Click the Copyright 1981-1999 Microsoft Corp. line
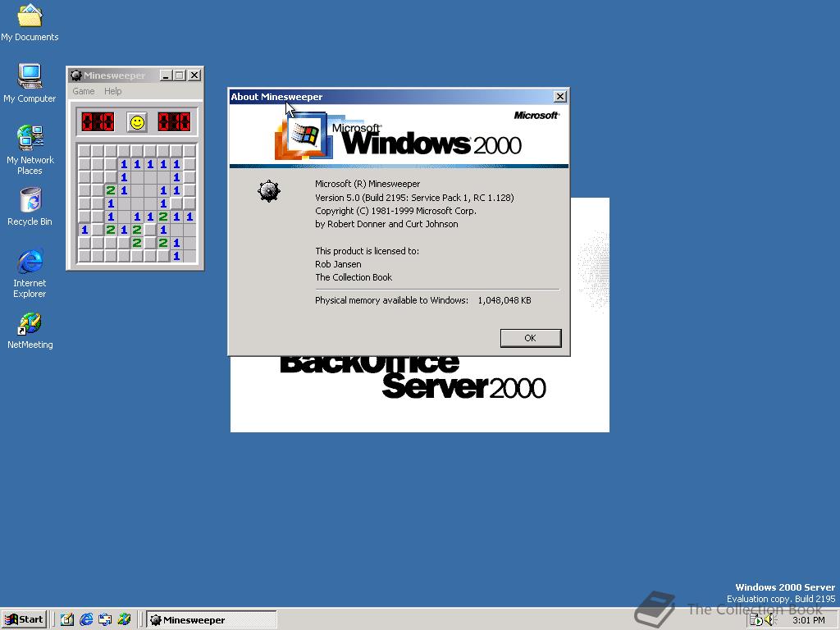Viewport: 840px width, 630px height. (395, 211)
